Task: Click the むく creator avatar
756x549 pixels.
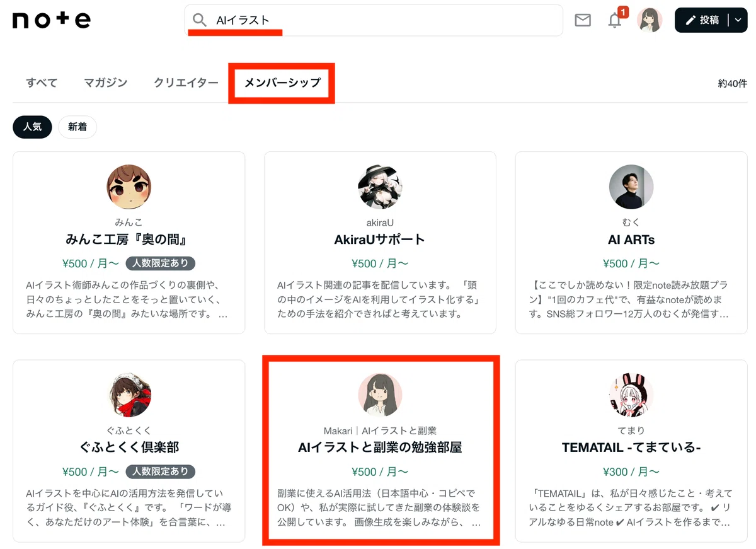Action: coord(631,187)
